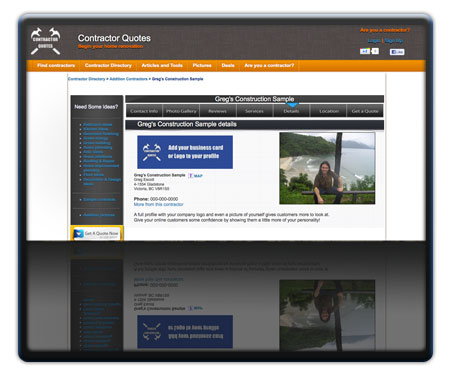Screen dimensions: 454x369
Task: Open the MAP icon link beside the company name
Action: coord(196,176)
